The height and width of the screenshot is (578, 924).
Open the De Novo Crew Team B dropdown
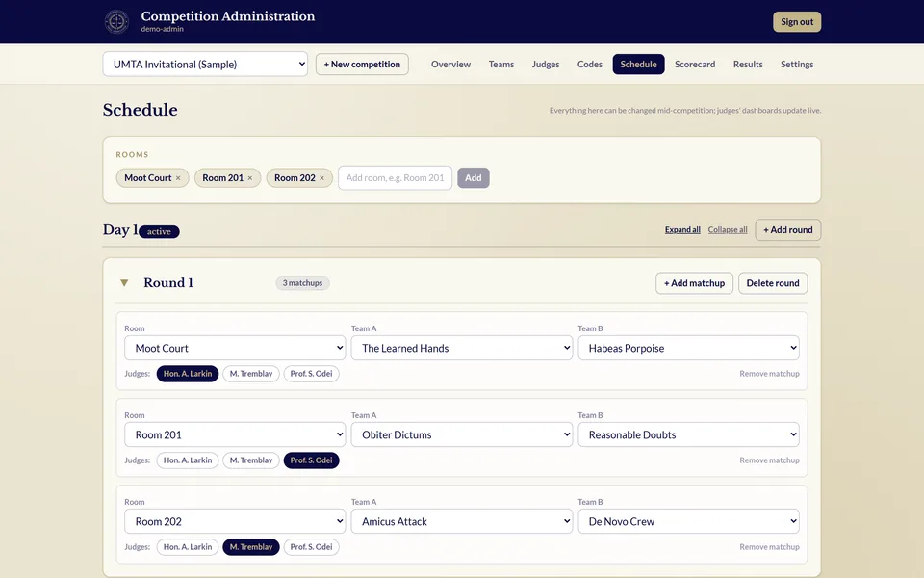tap(689, 521)
